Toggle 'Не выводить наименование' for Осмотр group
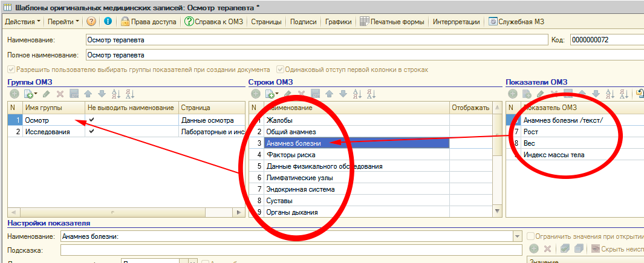 click(91, 120)
